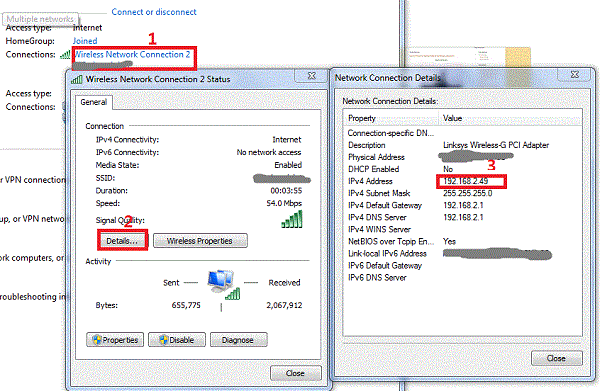Click the Properties button with shield
Image resolution: width=600 pixels, height=391 pixels.
[115, 340]
